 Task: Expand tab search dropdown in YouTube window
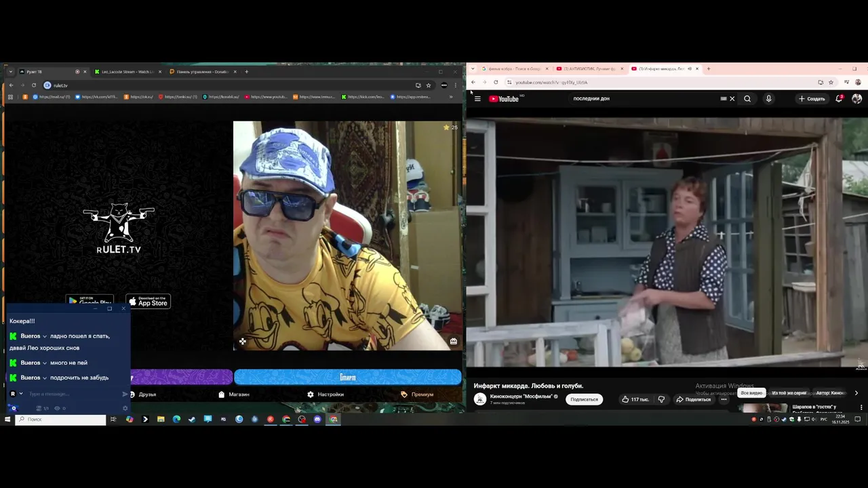coord(472,68)
